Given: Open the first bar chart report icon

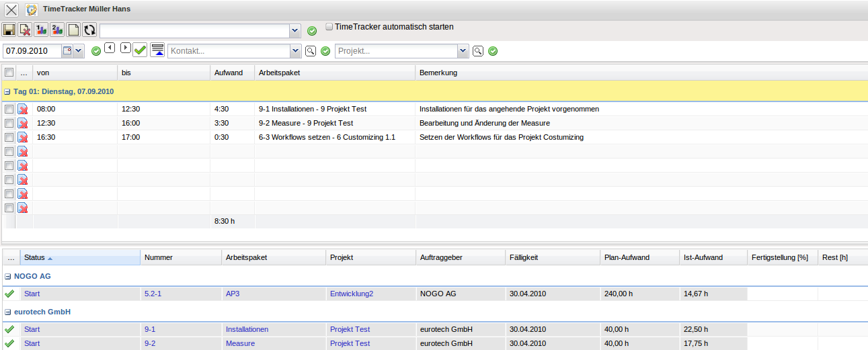Looking at the screenshot, I should point(41,30).
